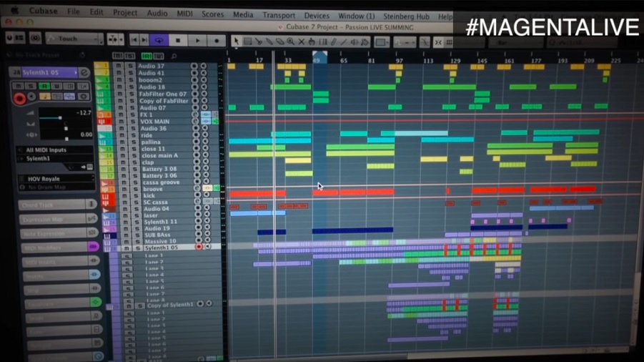This screenshot has height=362, width=644.
Task: Go to next marker in transport
Action: point(144,40)
